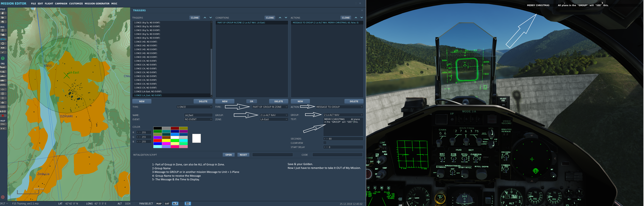Click the new mission file icon

[3, 13]
